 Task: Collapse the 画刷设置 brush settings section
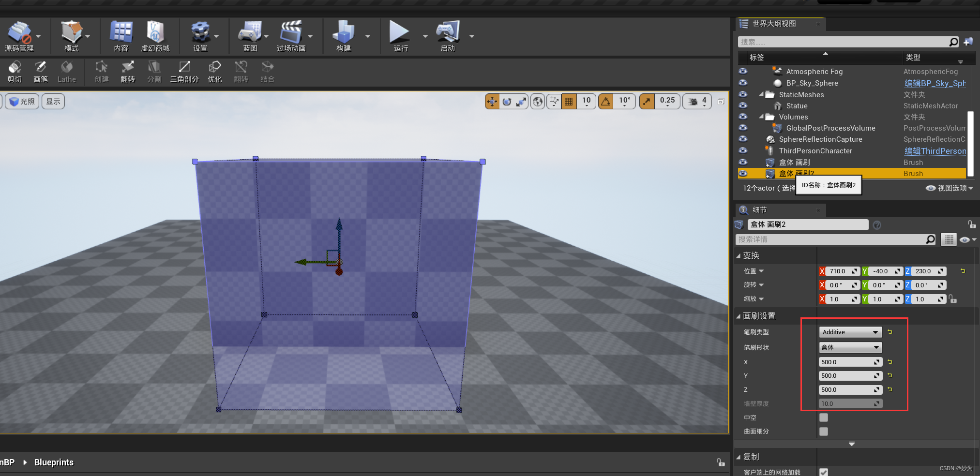[739, 316]
